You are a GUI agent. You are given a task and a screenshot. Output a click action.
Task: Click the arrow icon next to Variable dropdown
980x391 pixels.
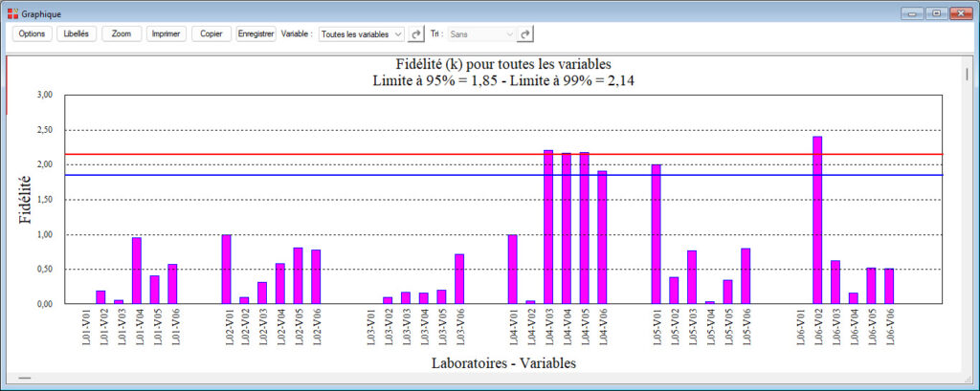pos(415,33)
